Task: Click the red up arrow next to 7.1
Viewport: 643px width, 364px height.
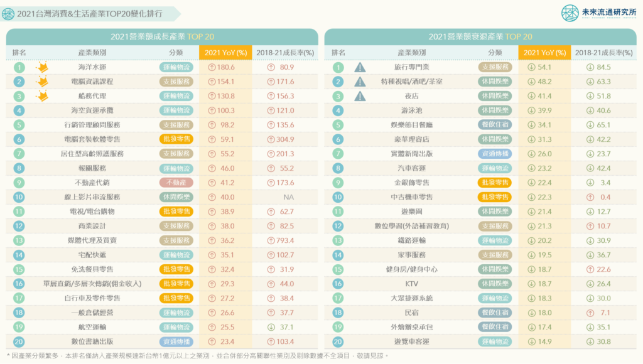Action: point(590,313)
